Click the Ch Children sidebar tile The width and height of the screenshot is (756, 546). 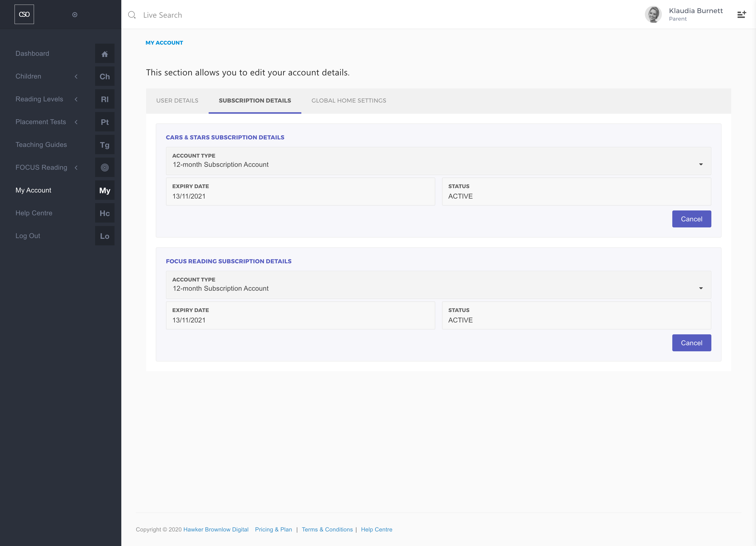105,76
